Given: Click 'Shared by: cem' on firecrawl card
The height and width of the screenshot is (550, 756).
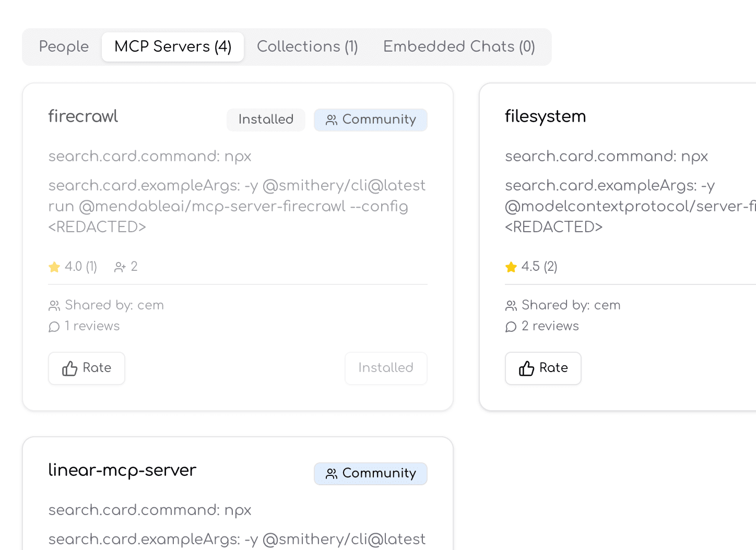Looking at the screenshot, I should (114, 305).
